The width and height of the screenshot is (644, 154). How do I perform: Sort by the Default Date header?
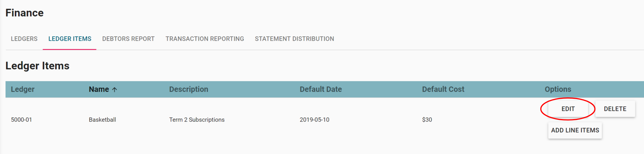coord(321,89)
